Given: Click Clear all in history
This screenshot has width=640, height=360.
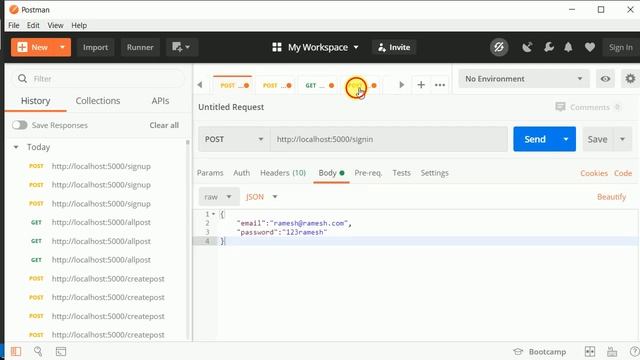Looking at the screenshot, I should (164, 125).
